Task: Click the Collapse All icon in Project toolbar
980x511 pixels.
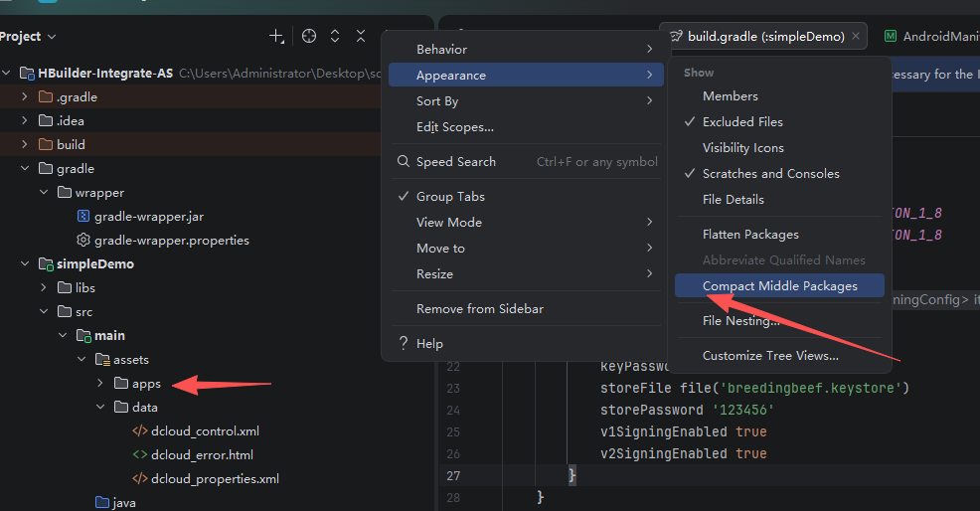Action: (361, 36)
